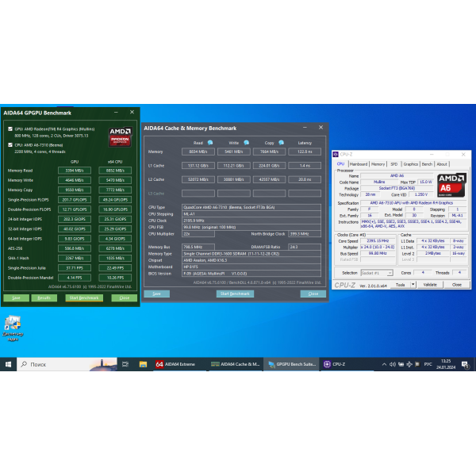Switch to the Bench tab in CPU-Z
This screenshot has width=476, height=476.
pos(427,164)
